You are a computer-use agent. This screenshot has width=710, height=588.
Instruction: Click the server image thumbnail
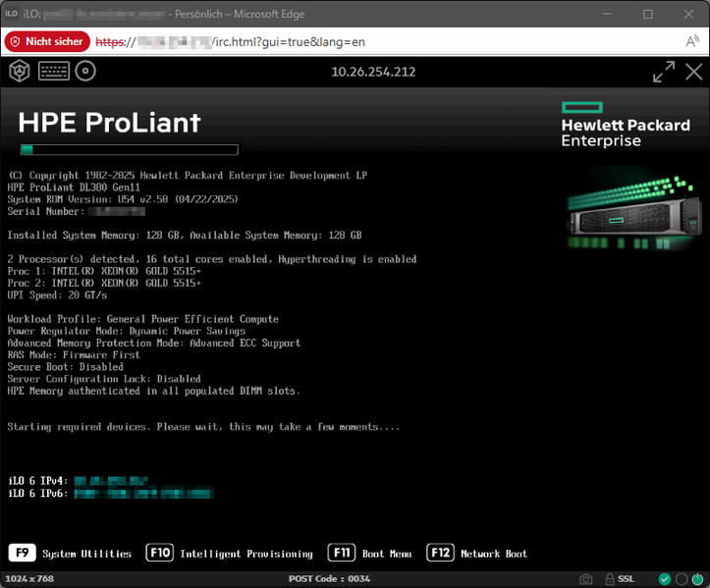point(635,213)
